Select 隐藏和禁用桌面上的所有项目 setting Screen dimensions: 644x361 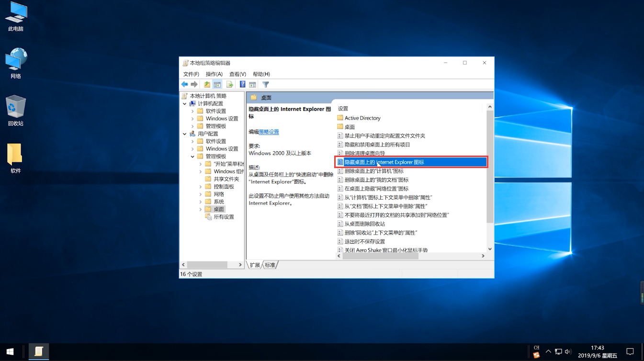[373, 145]
